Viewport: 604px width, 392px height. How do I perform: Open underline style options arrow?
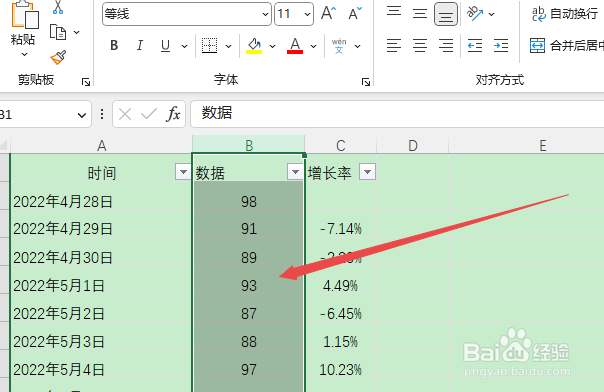[x=184, y=46]
